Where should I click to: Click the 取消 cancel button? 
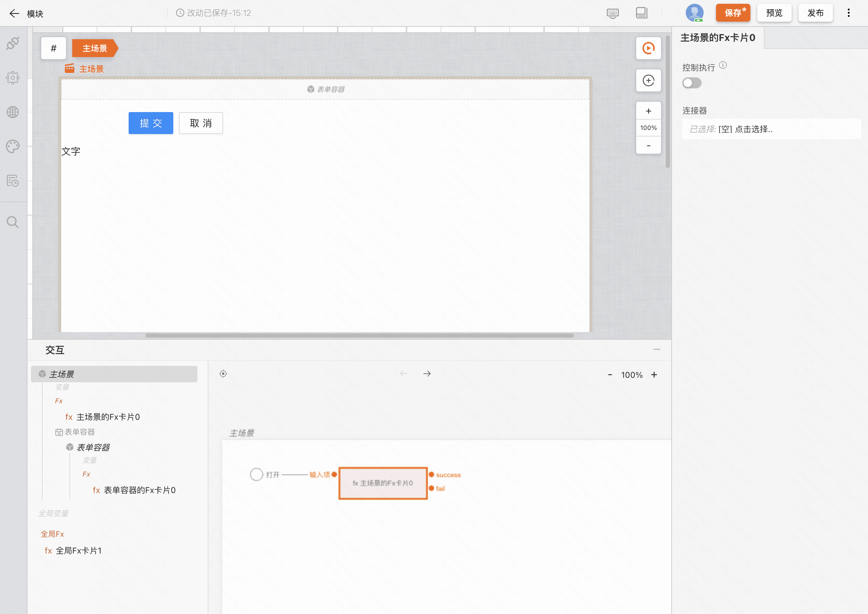point(201,122)
